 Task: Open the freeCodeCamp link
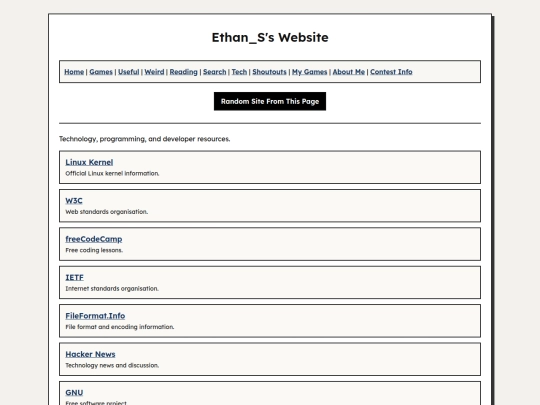pyautogui.click(x=94, y=239)
